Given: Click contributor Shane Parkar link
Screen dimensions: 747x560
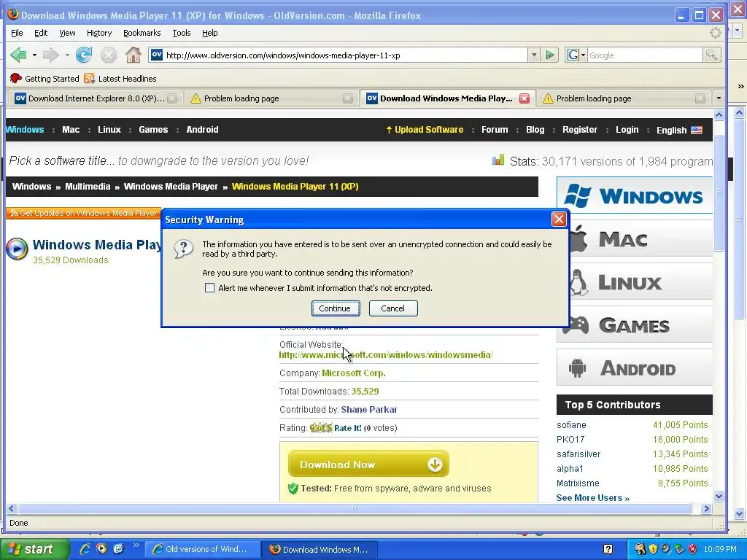Looking at the screenshot, I should [x=368, y=410].
